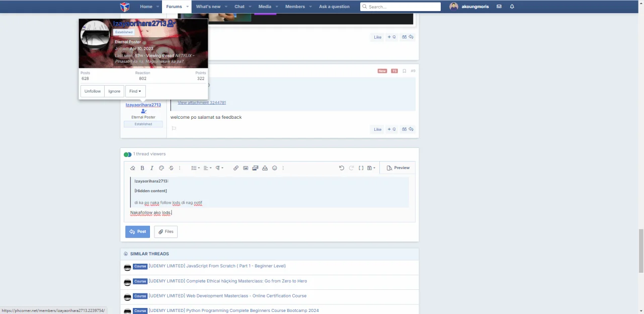Click the second vertical dots after the smiley
The height and width of the screenshot is (314, 644).
283,168
